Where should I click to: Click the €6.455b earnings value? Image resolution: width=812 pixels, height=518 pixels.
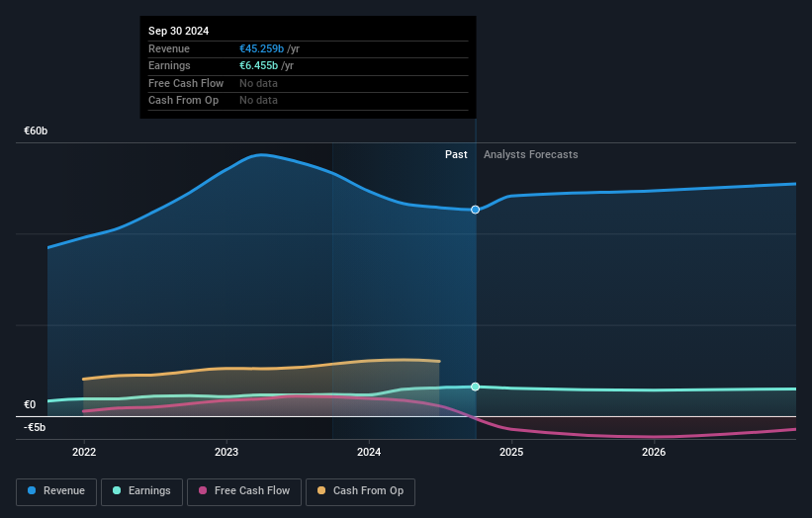pyautogui.click(x=258, y=65)
